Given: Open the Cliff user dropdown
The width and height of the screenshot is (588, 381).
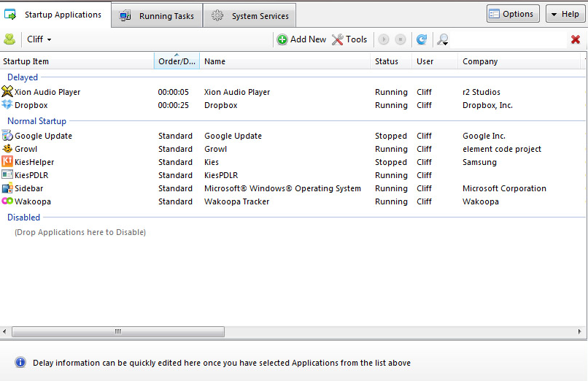Looking at the screenshot, I should (x=39, y=39).
